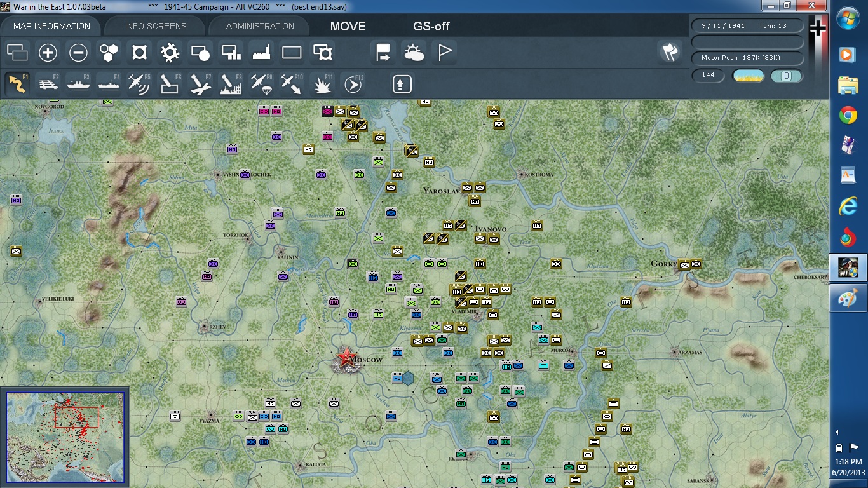
Task: Click the End Turn arrow icon (F12)
Action: [353, 84]
